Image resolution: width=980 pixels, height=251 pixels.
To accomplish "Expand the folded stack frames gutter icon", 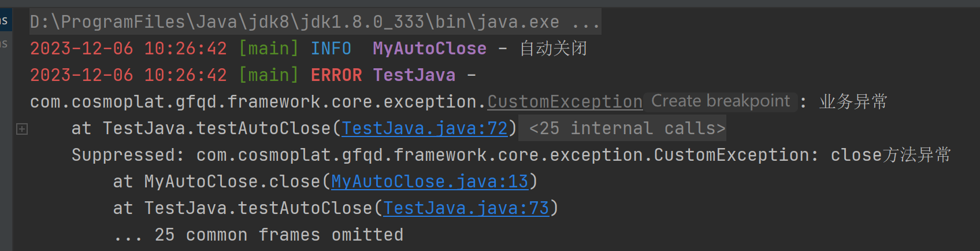I will coord(22,129).
